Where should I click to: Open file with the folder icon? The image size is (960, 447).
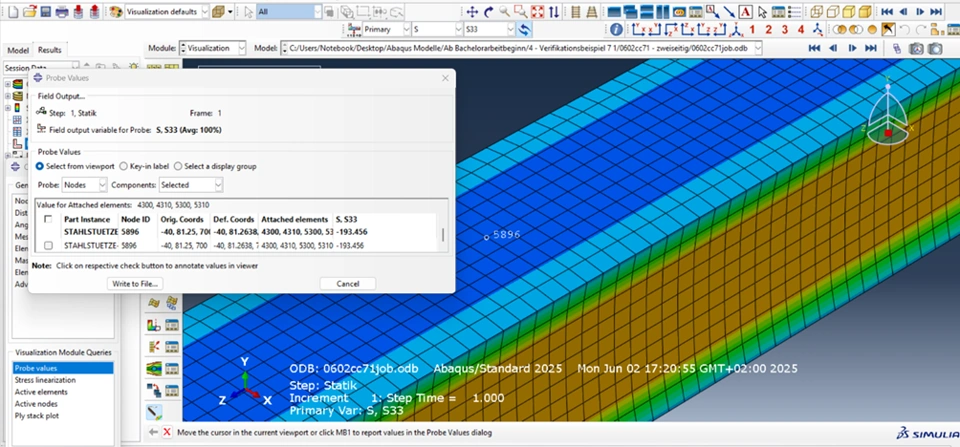[30, 12]
